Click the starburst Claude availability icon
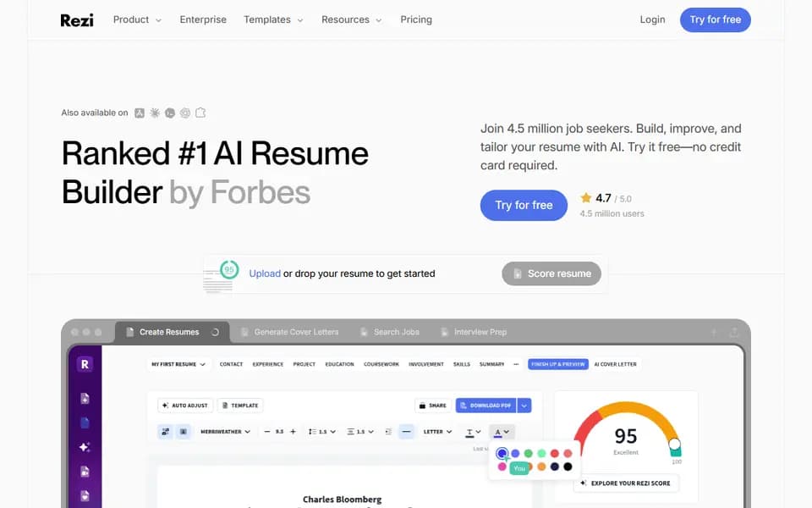The image size is (812, 508). coord(154,113)
